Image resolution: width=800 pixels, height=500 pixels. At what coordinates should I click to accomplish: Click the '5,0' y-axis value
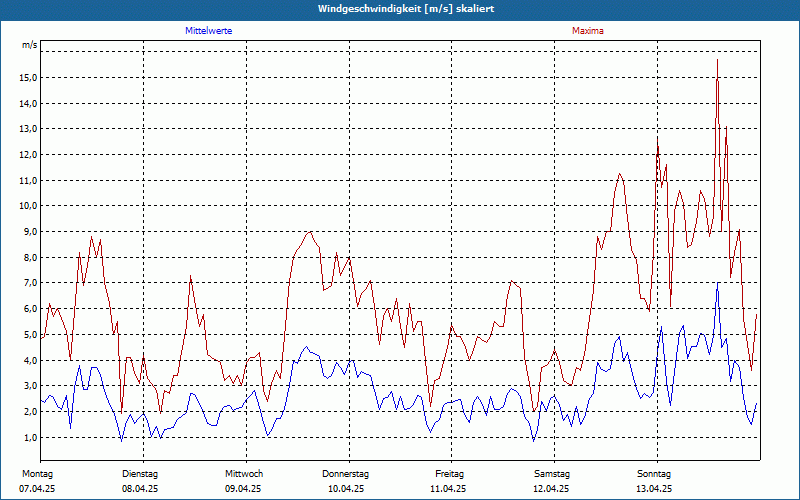(29, 335)
